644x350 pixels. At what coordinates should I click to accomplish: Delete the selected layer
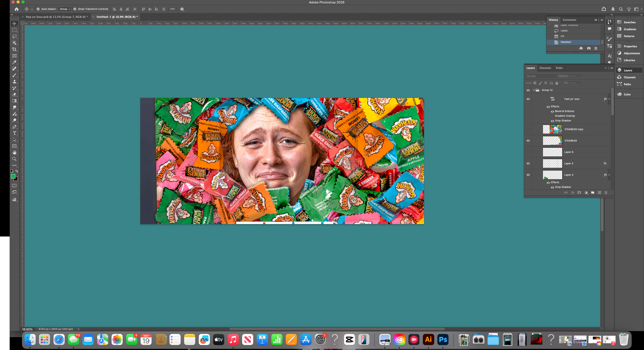tap(606, 193)
